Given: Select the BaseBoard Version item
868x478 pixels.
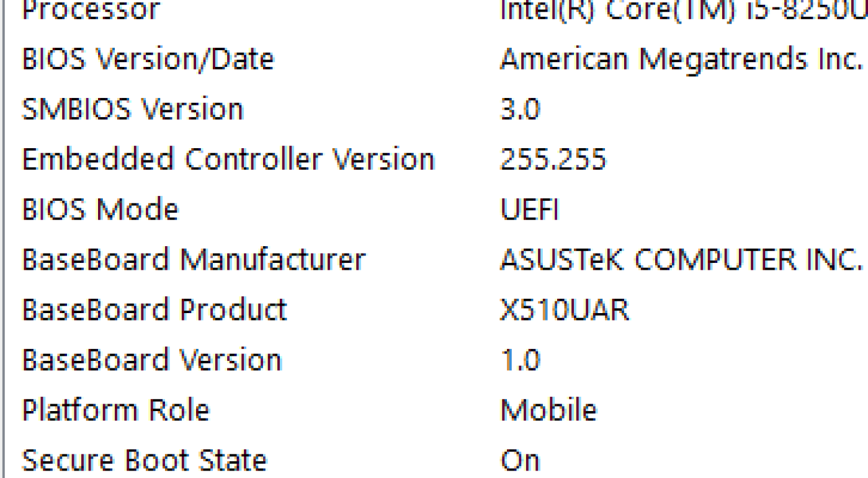Looking at the screenshot, I should tap(151, 360).
